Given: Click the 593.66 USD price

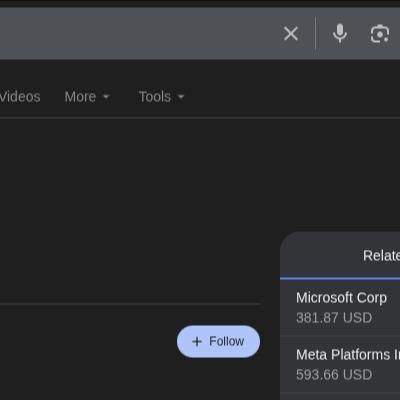Looking at the screenshot, I should click(x=334, y=375).
